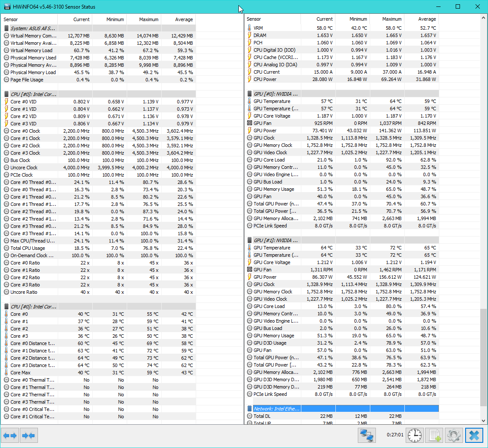The height and width of the screenshot is (448, 488).
Task: Click the circle icon beside Total DL
Action: [x=249, y=416]
